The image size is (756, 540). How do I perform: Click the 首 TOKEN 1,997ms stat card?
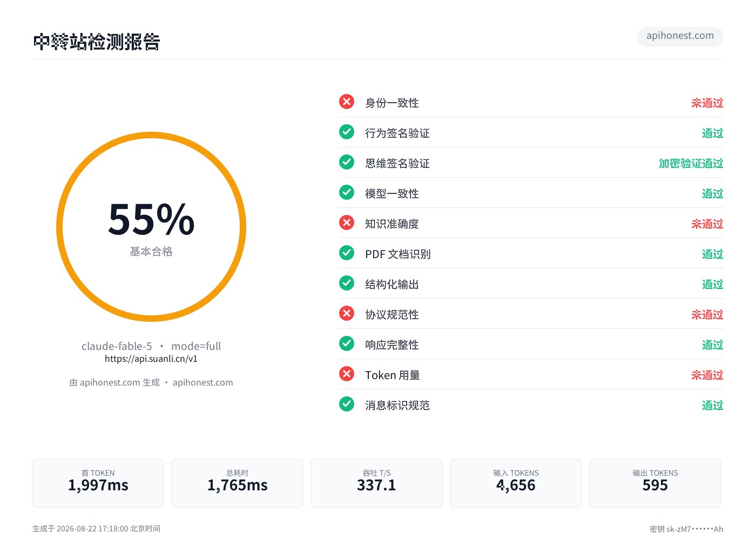pos(98,483)
